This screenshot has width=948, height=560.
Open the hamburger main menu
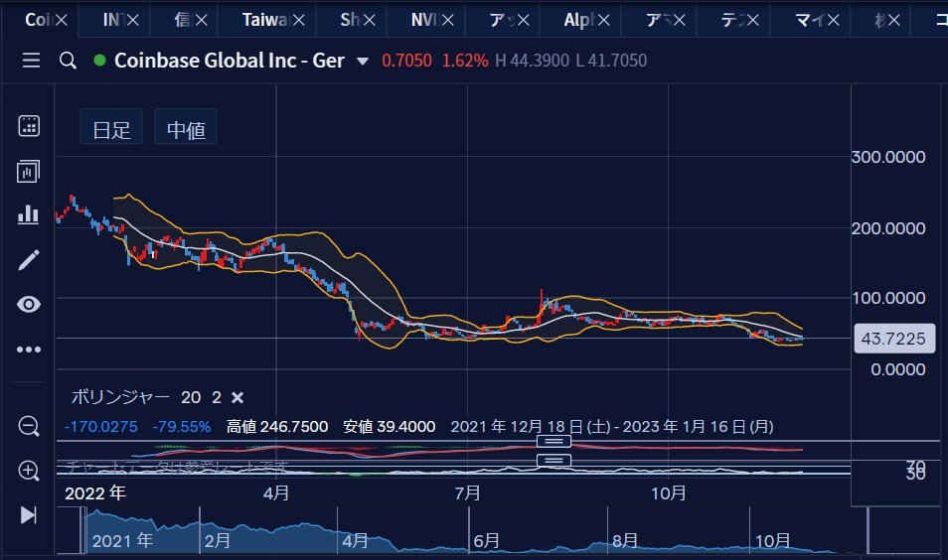31,61
